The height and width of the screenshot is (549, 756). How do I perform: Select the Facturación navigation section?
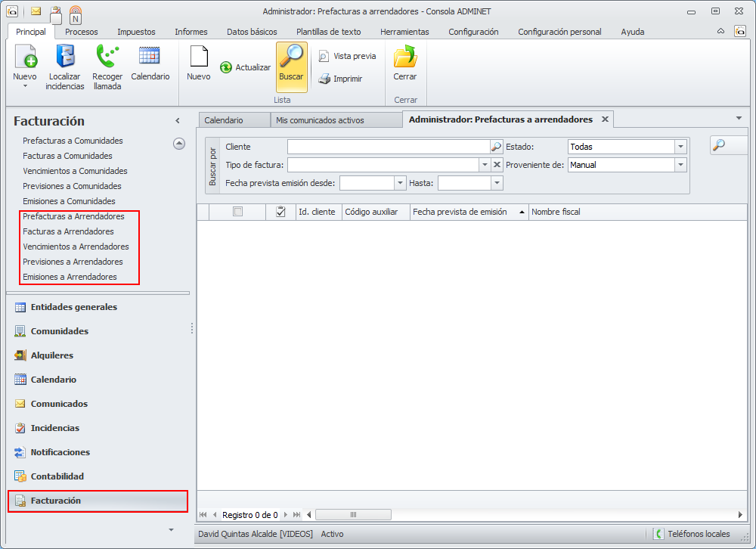(x=98, y=501)
